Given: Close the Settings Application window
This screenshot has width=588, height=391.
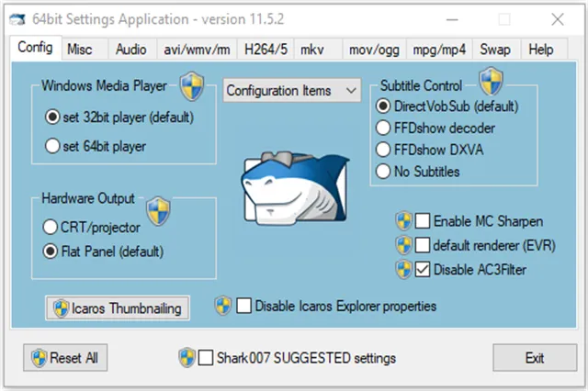Looking at the screenshot, I should pyautogui.click(x=558, y=19).
